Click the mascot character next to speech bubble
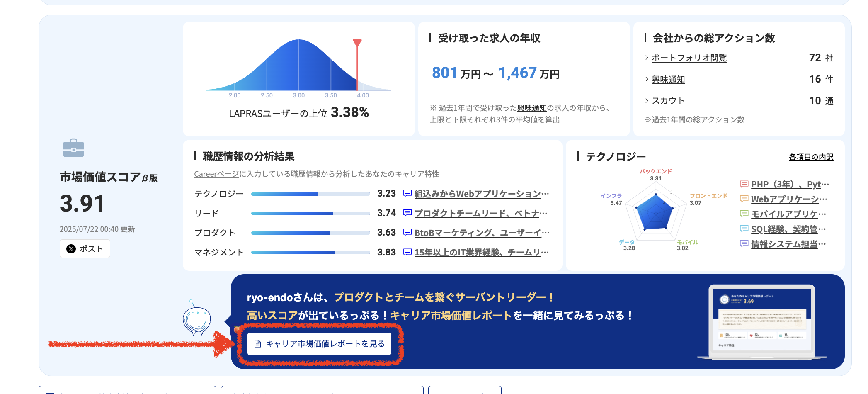 point(197,320)
